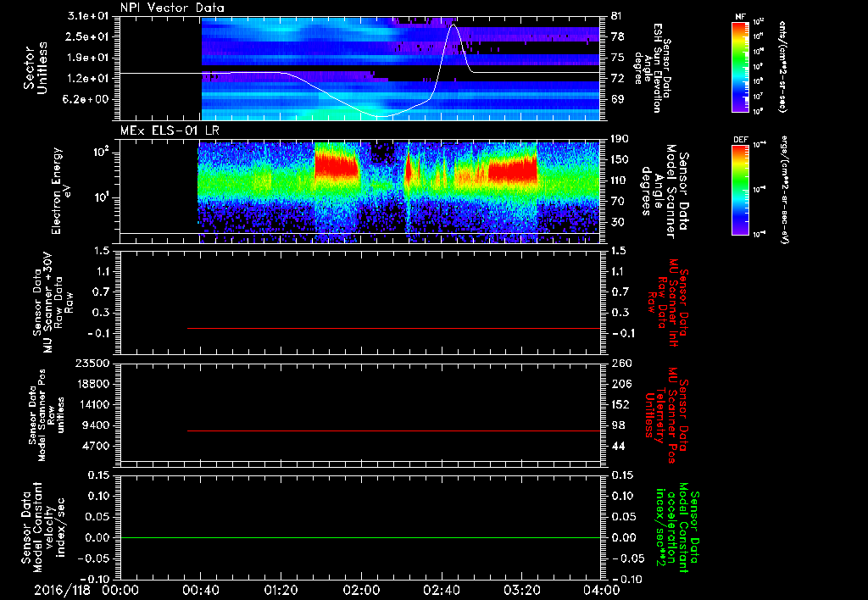The image size is (868, 600).
Task: Click the 00:40 time tick label
Action: pyautogui.click(x=200, y=590)
